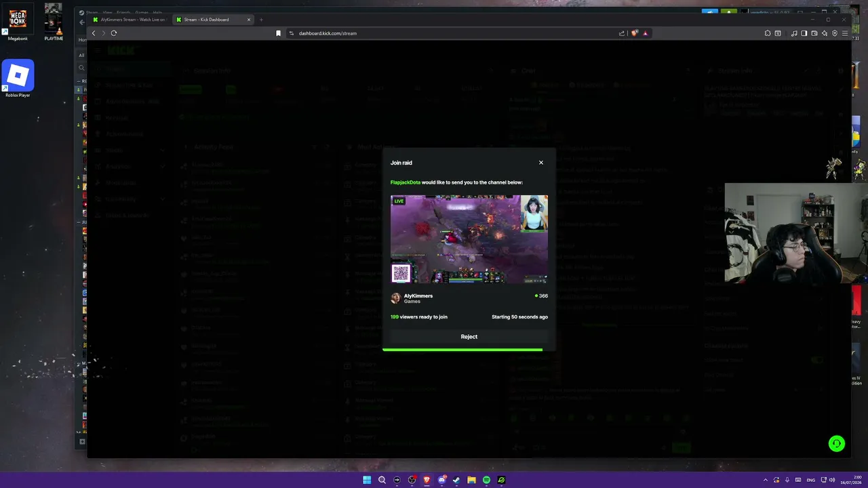Viewport: 868px width, 488px height.
Task: Open FlapjackDota's profile link in dialog
Action: click(x=406, y=182)
